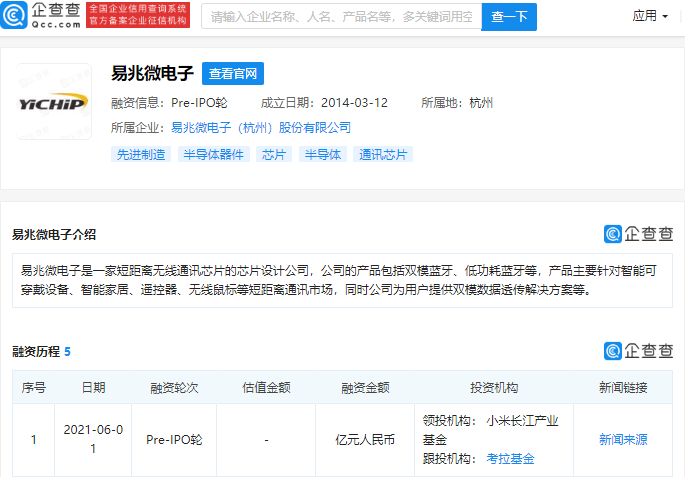Click the 融资信息 Pre-IPO轮 text
The height and width of the screenshot is (477, 685).
pyautogui.click(x=169, y=103)
